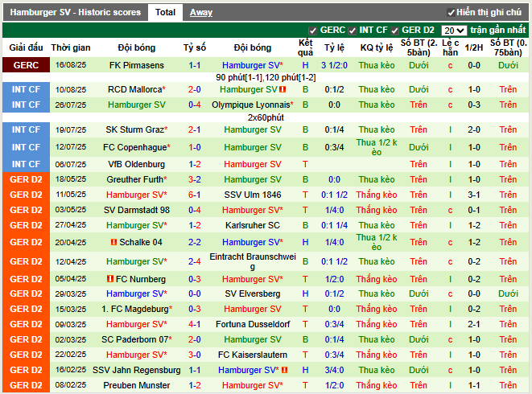Open RCD Mallorca team link
This screenshot has width=532, height=394.
coord(135,89)
